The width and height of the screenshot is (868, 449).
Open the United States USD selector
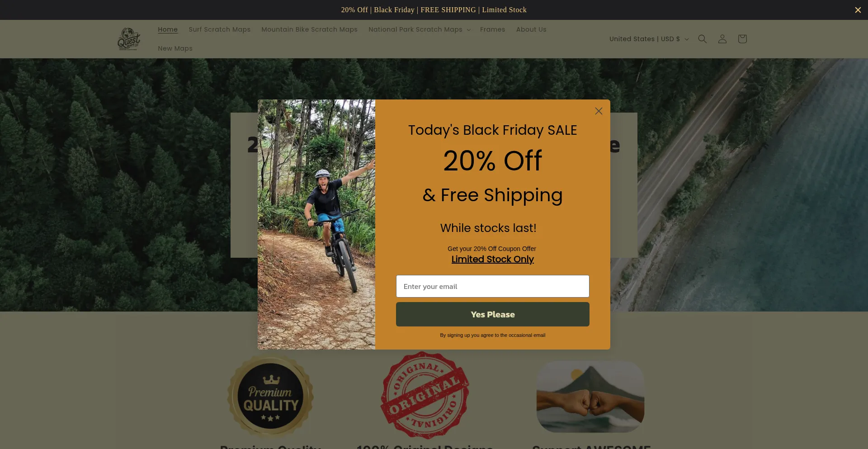[649, 39]
